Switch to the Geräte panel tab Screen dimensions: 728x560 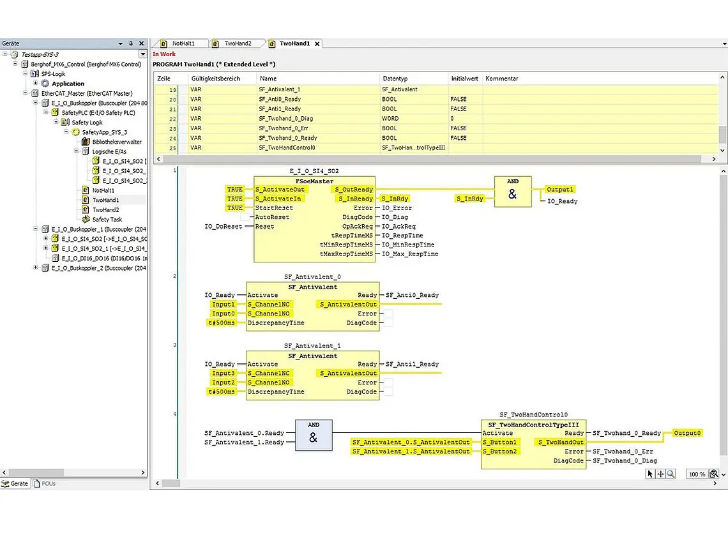click(15, 483)
